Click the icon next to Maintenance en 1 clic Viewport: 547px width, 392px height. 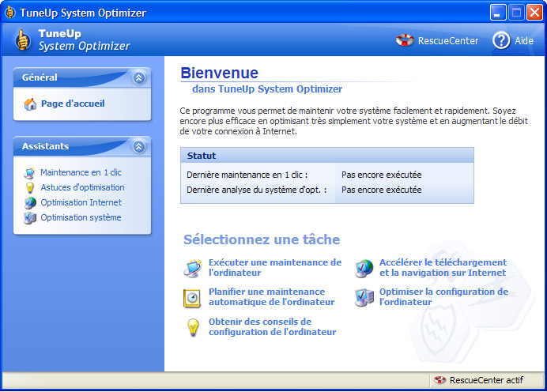pos(30,172)
